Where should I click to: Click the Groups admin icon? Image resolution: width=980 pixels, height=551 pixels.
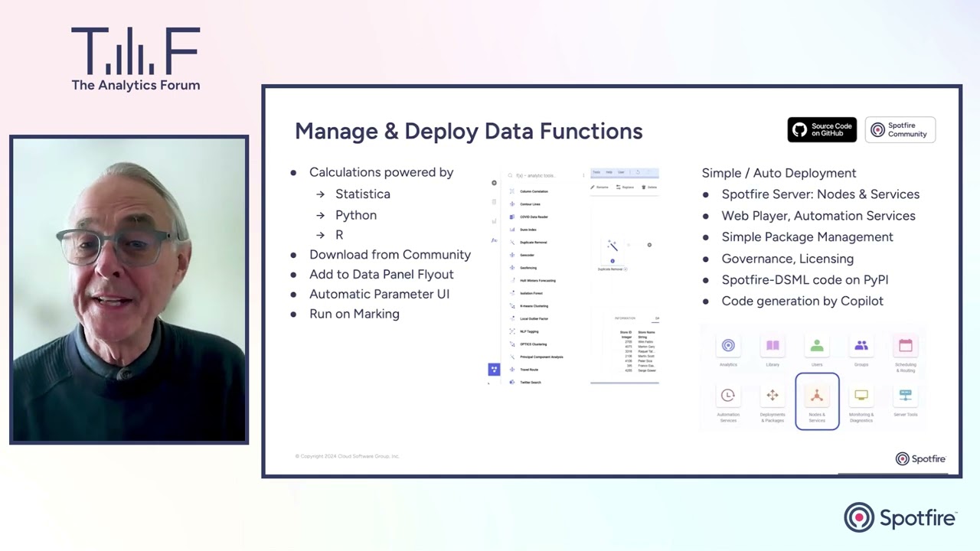point(861,346)
